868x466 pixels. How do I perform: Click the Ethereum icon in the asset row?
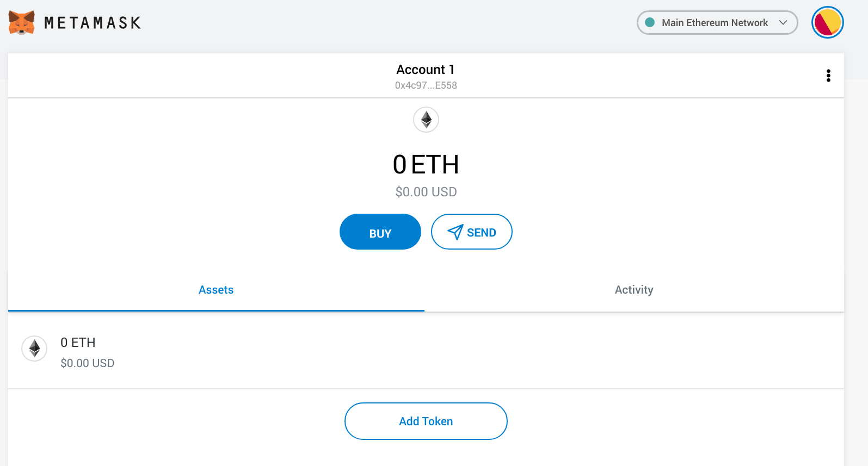tap(34, 349)
